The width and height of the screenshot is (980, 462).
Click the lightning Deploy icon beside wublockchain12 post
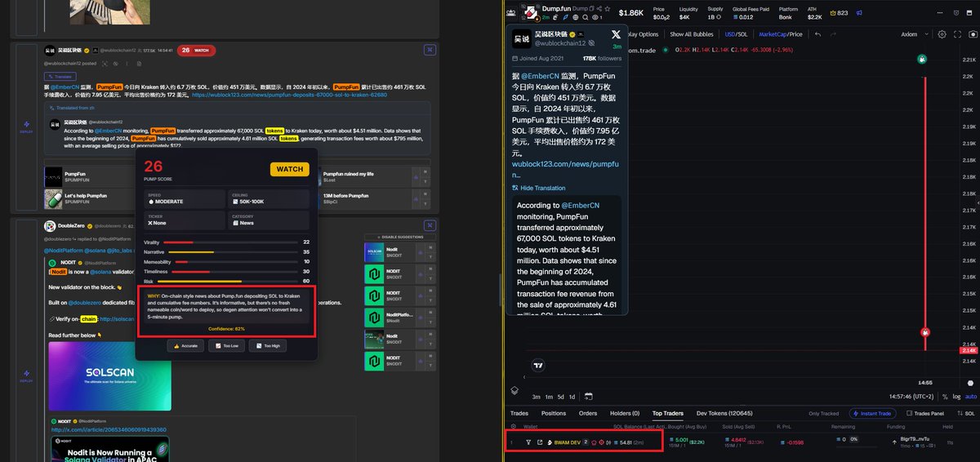(x=26, y=126)
